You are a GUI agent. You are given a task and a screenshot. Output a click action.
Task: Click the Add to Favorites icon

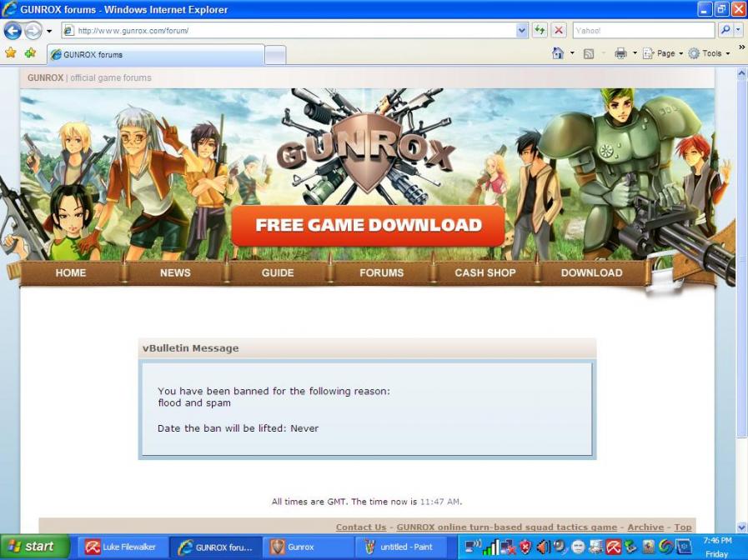pyautogui.click(x=30, y=53)
